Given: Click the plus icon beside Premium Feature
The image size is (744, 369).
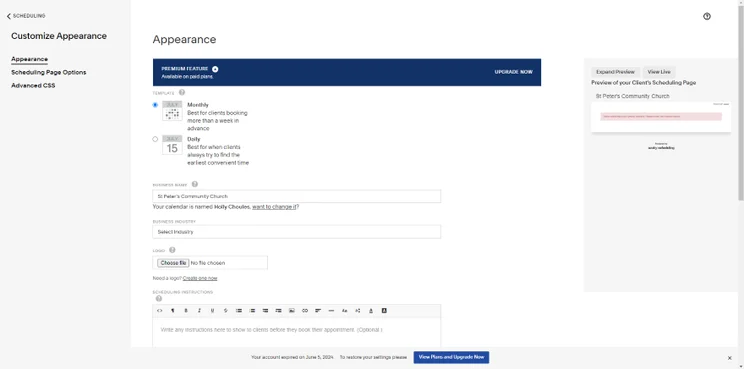Looking at the screenshot, I should (215, 69).
